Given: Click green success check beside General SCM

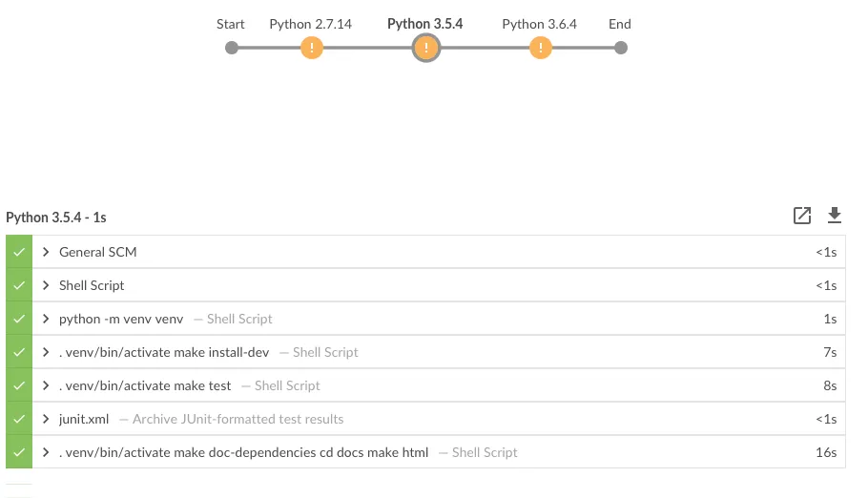Looking at the screenshot, I should [19, 253].
